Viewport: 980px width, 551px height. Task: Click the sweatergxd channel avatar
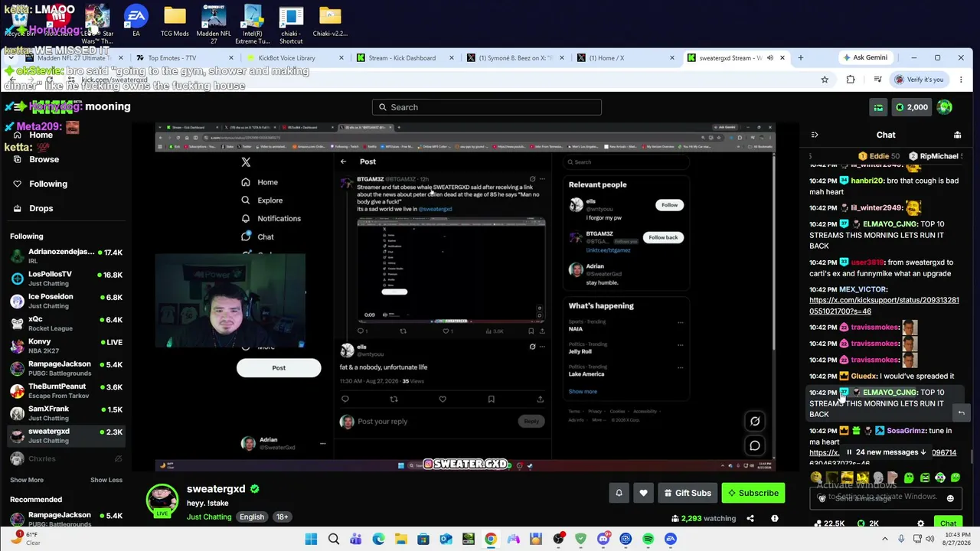(x=162, y=500)
